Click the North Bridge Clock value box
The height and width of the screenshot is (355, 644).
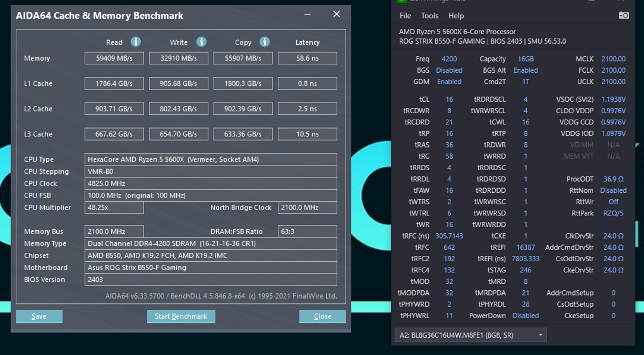click(x=307, y=208)
